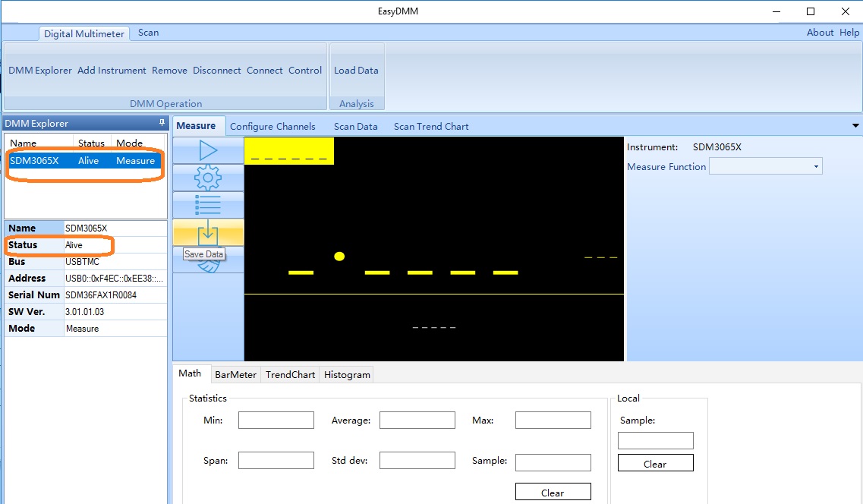Click Load Data in Analysis group
This screenshot has width=863, height=504.
tap(356, 71)
